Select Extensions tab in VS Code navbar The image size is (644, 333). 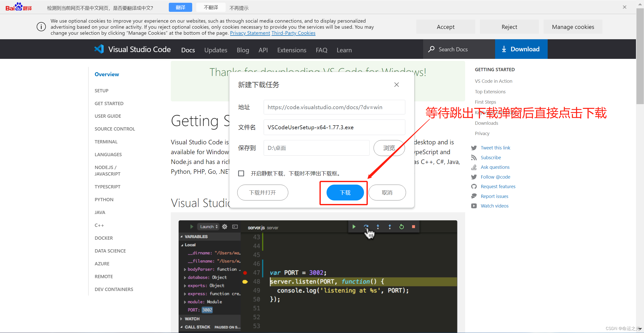(291, 50)
